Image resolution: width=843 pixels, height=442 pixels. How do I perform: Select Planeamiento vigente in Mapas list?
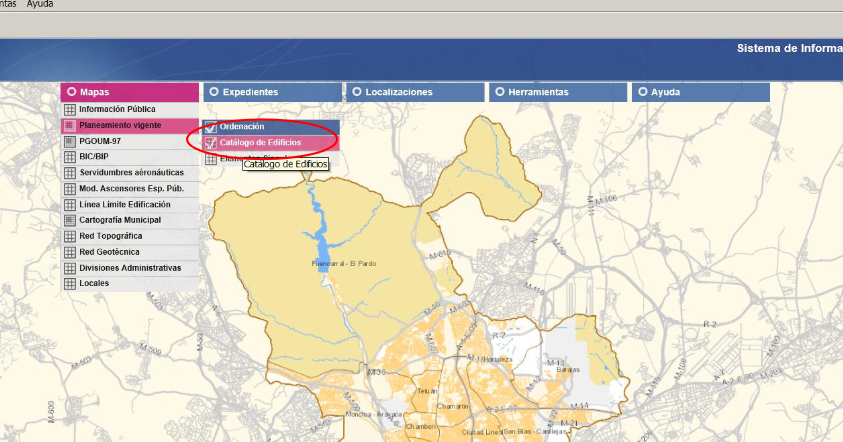click(x=120, y=125)
